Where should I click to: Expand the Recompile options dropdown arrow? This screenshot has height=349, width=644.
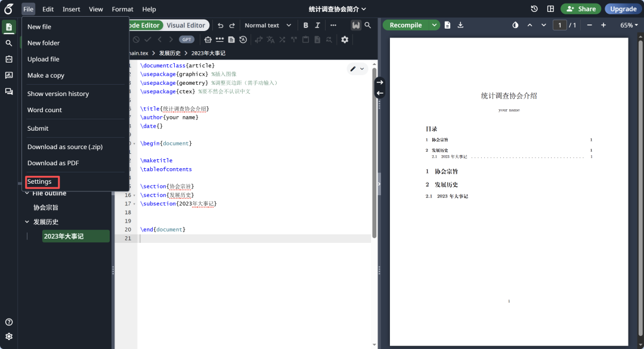click(434, 25)
